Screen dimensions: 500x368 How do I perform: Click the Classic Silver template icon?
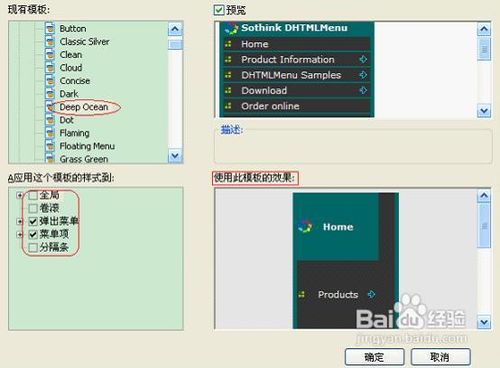point(50,42)
